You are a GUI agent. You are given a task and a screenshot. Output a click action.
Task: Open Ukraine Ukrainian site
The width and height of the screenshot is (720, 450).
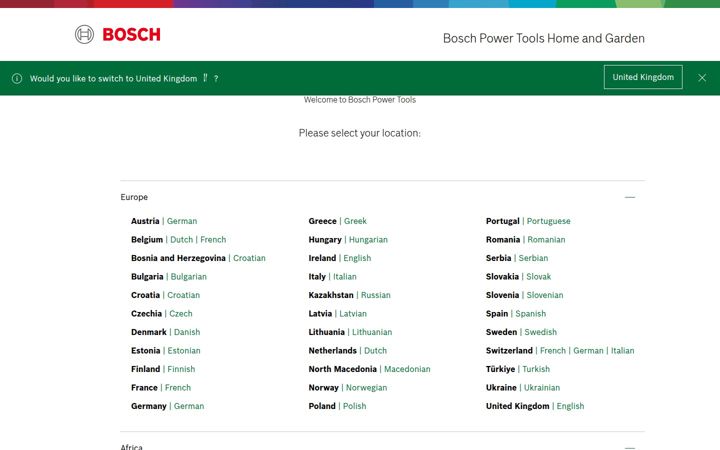click(x=542, y=388)
